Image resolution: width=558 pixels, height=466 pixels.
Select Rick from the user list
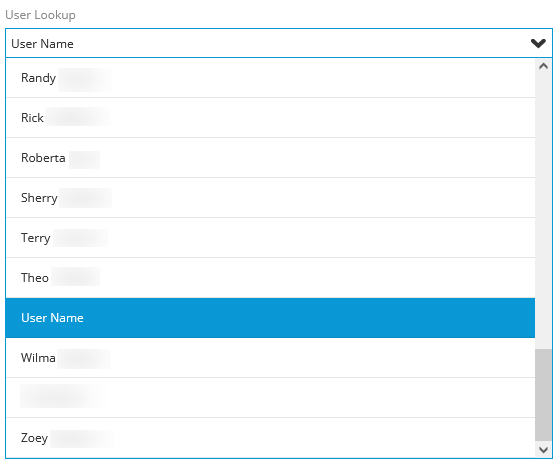coord(270,118)
